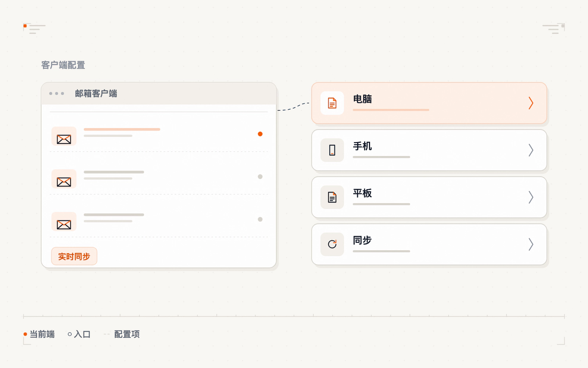
Task: Select the 同步 option label
Action: pos(362,240)
